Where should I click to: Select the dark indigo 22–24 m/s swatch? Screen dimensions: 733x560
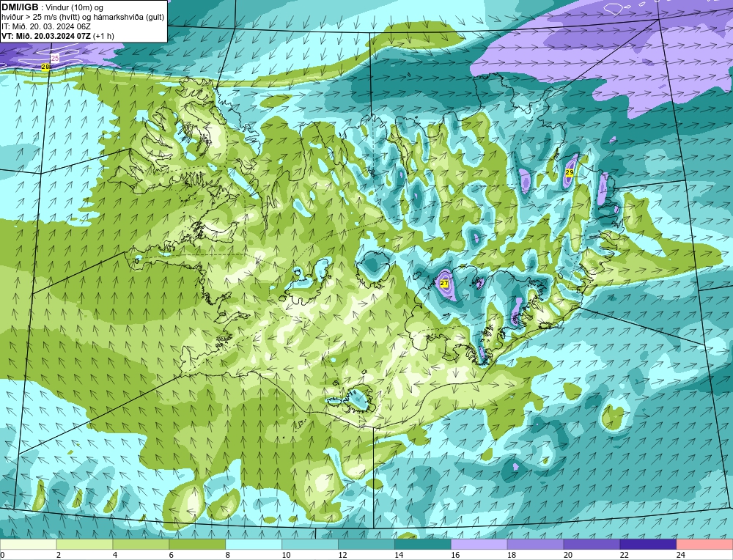(x=648, y=545)
